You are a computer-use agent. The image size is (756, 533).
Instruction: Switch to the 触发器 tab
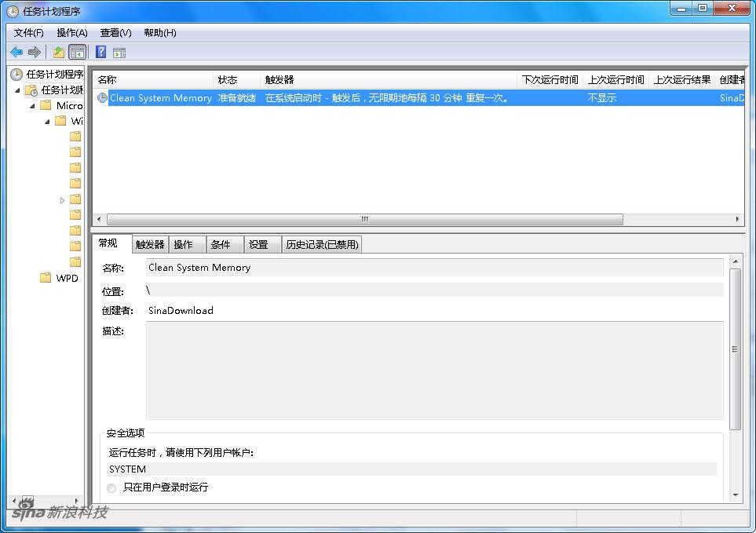(x=150, y=245)
